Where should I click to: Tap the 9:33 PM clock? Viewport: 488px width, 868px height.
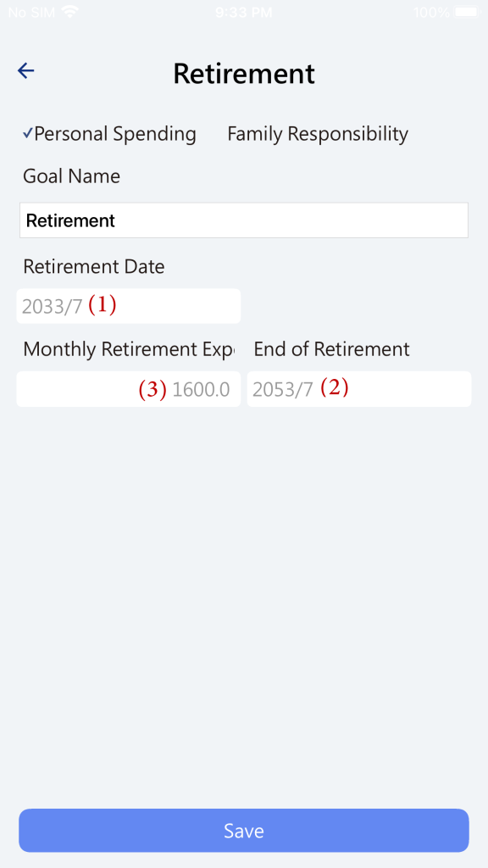pyautogui.click(x=244, y=12)
